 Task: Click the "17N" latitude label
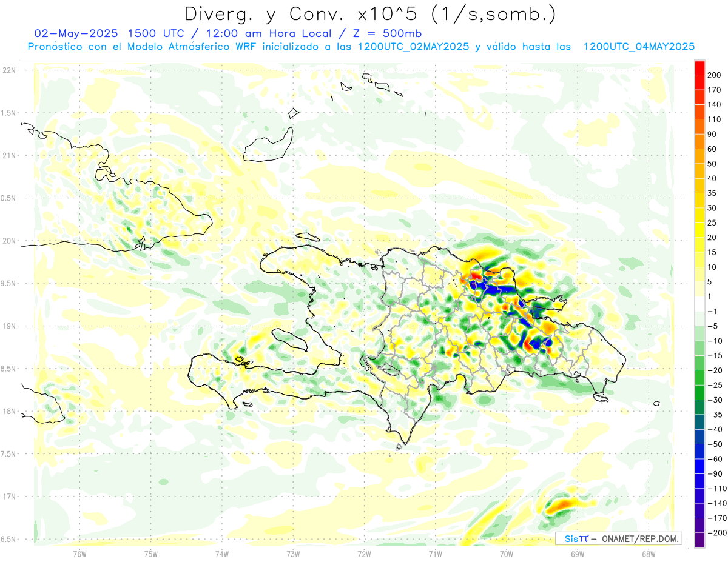pyautogui.click(x=9, y=497)
